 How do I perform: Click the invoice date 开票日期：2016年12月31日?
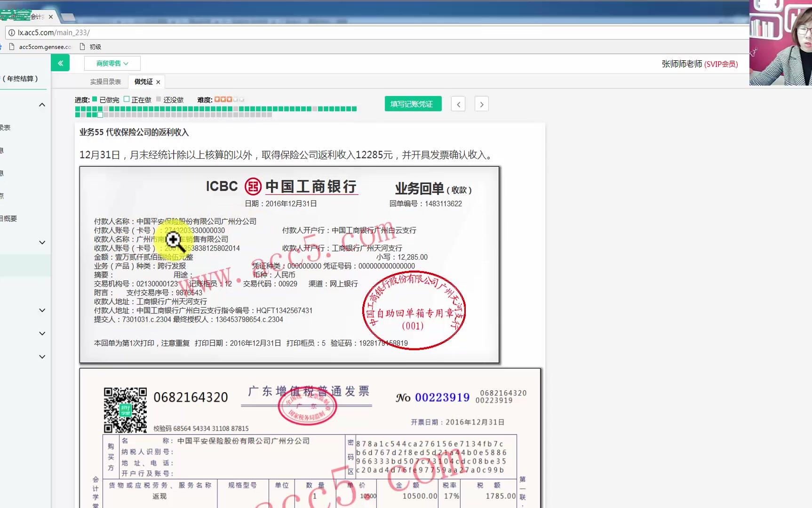[x=457, y=422]
